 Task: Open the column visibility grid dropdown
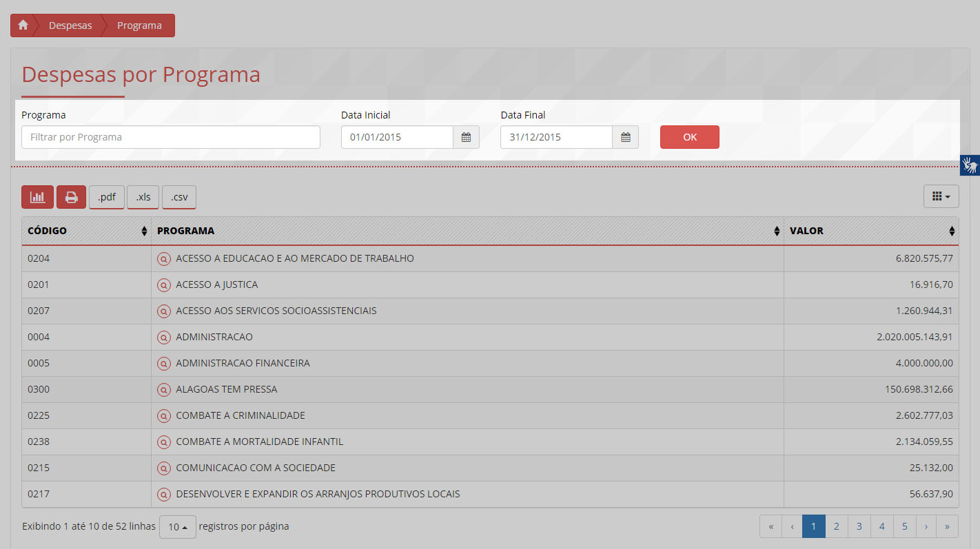[941, 197]
